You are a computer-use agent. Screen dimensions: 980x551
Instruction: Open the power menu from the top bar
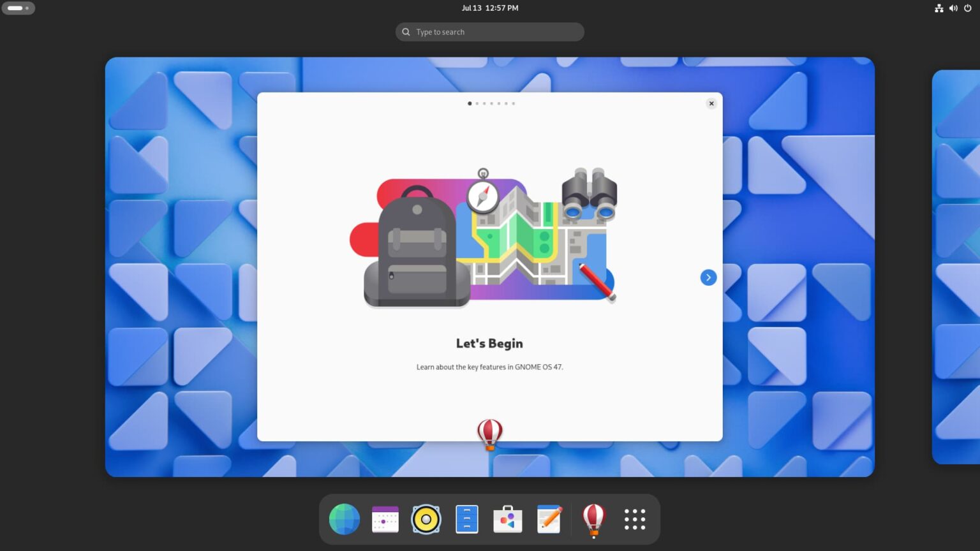click(969, 8)
